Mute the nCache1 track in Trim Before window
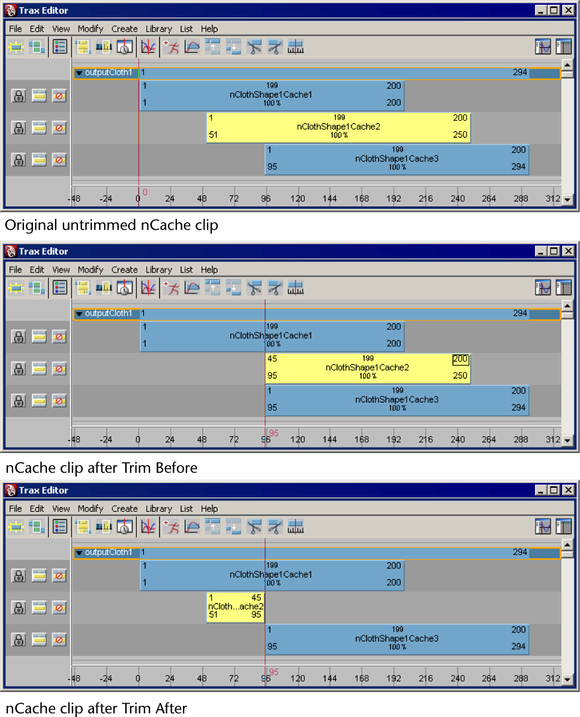The width and height of the screenshot is (580, 717). (59, 337)
